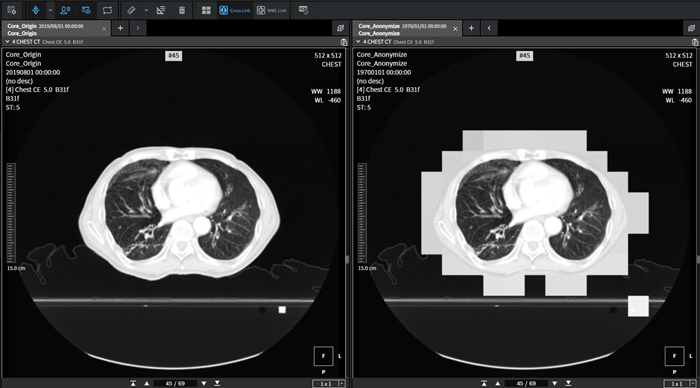Open the patient information icon
The width and height of the screenshot is (700, 388).
(65, 10)
